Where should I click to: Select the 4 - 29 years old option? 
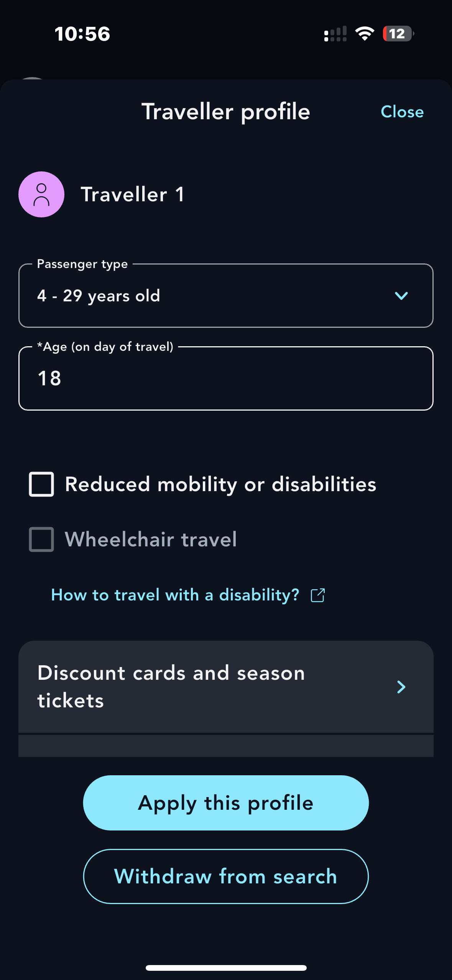tap(99, 296)
